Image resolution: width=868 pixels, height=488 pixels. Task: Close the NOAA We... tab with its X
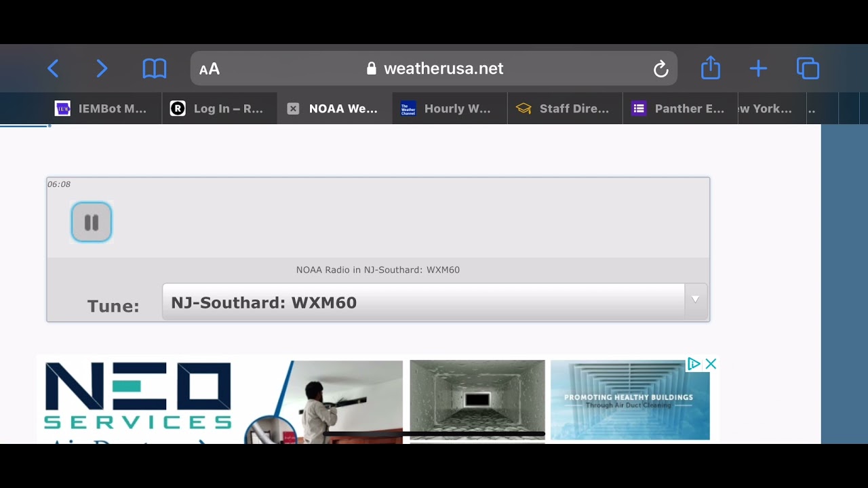click(293, 108)
